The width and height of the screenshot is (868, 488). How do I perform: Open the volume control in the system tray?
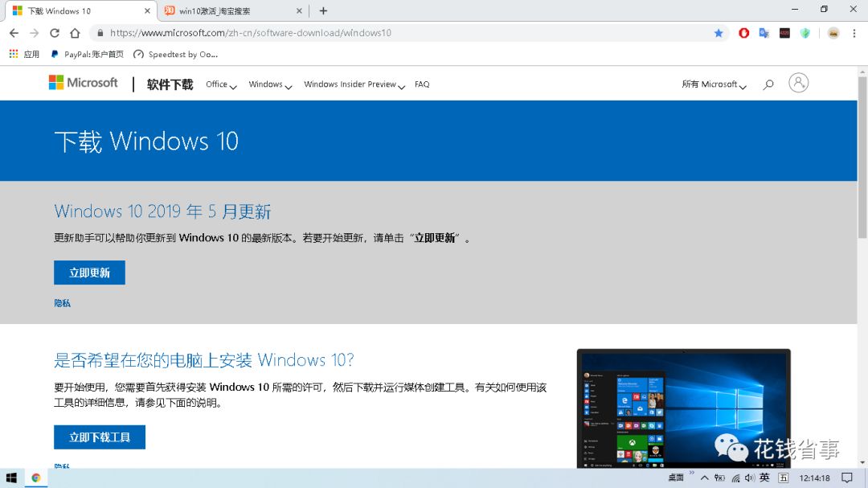[x=749, y=477]
